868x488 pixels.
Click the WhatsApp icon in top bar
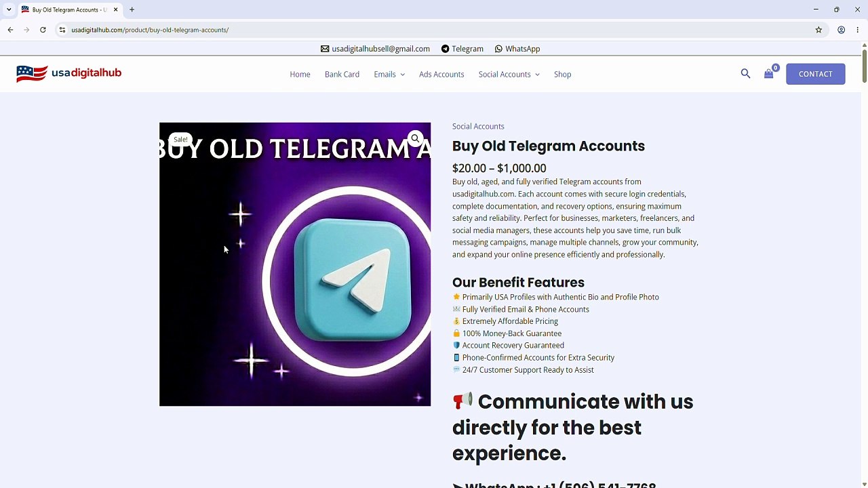coord(498,49)
